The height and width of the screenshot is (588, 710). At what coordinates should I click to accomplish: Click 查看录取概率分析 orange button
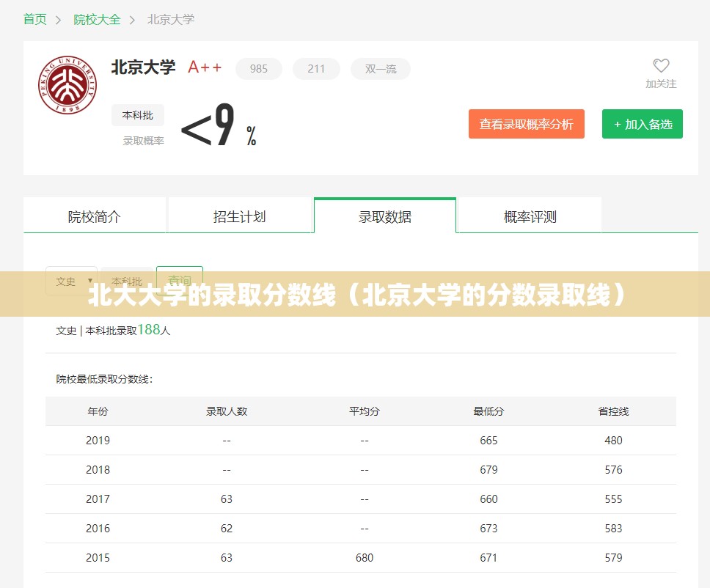526,124
